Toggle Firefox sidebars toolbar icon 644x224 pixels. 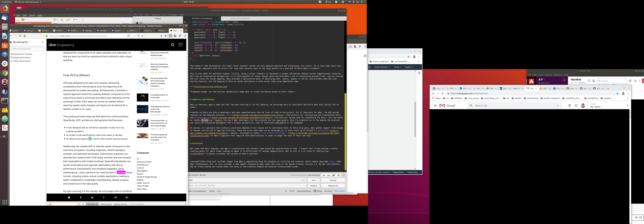[170, 36]
